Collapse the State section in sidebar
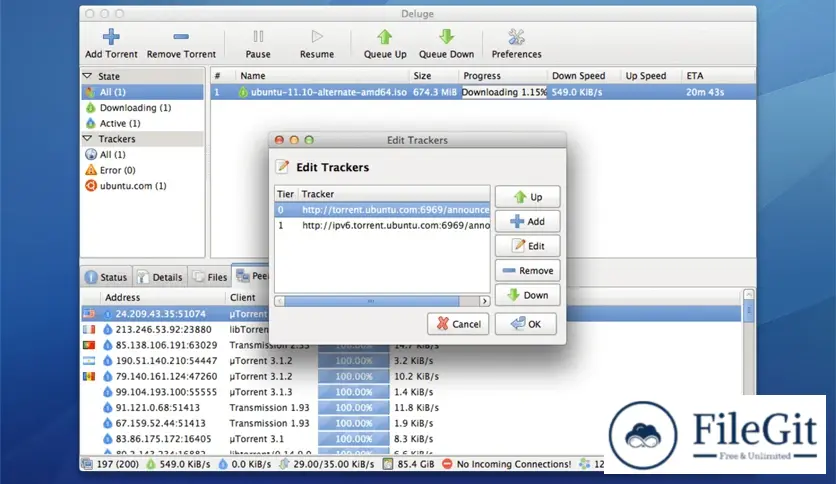Screen dimensions: 836x484 [x=87, y=76]
